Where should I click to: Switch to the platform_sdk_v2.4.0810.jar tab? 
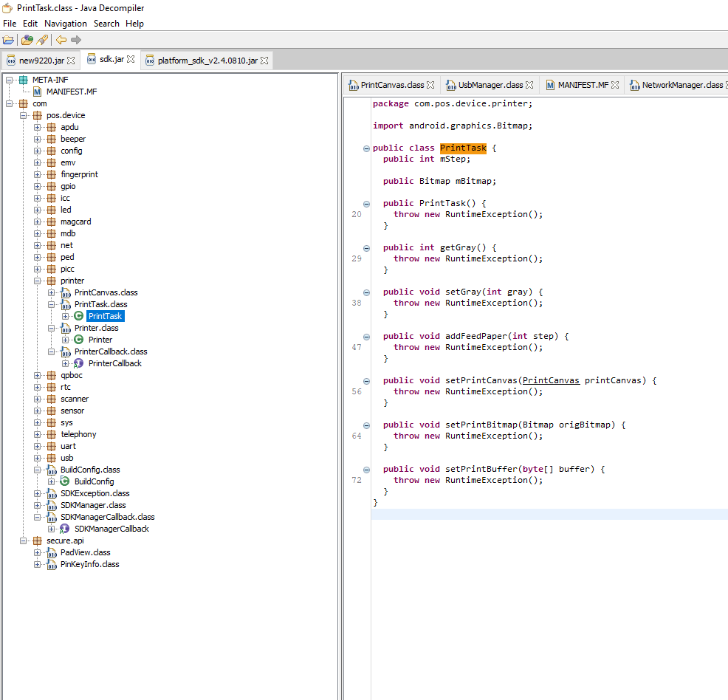207,61
